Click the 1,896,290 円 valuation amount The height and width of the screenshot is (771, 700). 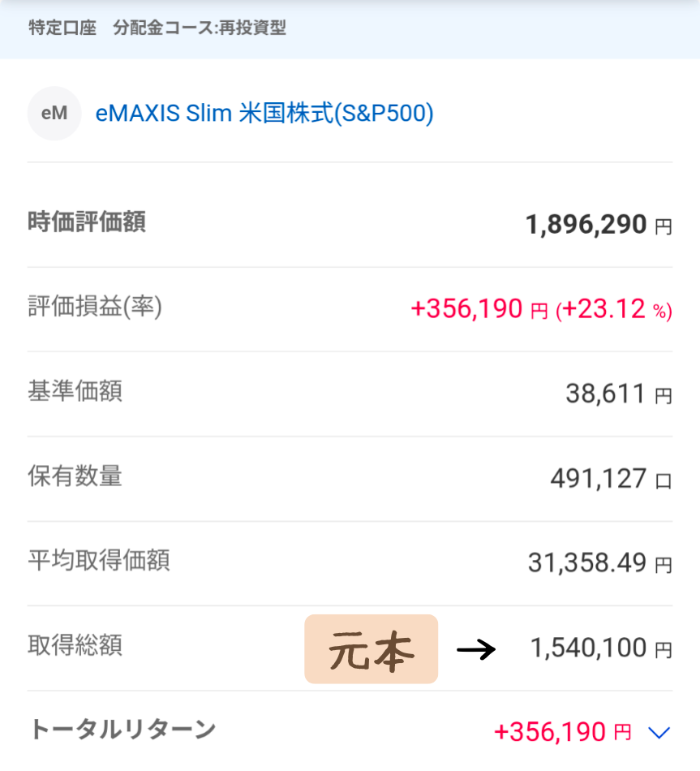pos(599,225)
